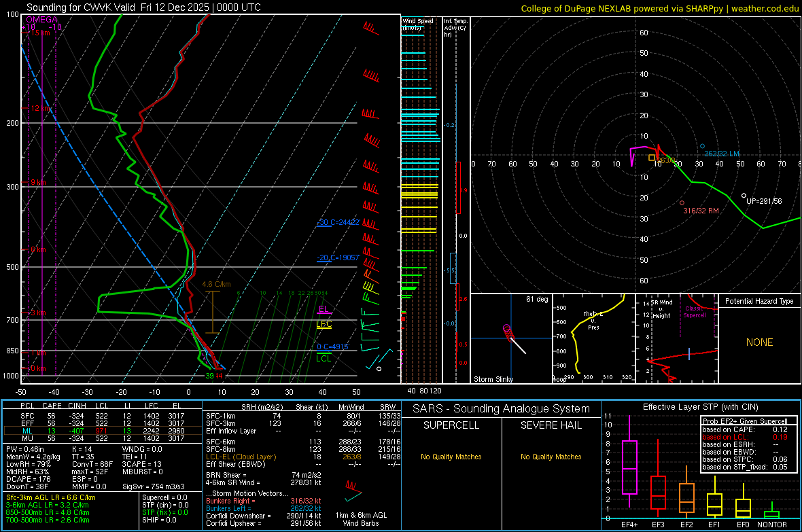
Task: Click the 1km & 6km AGL wind barb glyph
Action: pyautogui.click(x=353, y=490)
